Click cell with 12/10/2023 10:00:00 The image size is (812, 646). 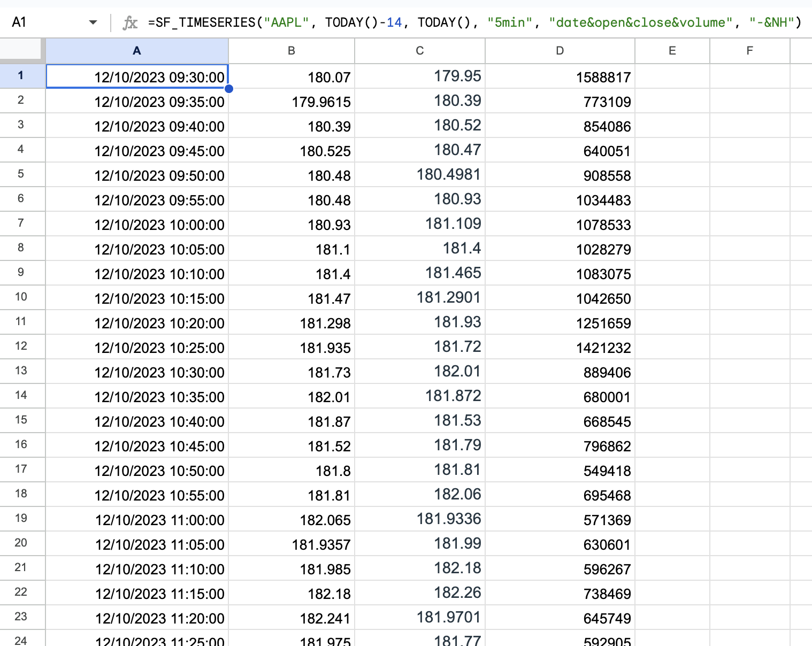tap(137, 224)
